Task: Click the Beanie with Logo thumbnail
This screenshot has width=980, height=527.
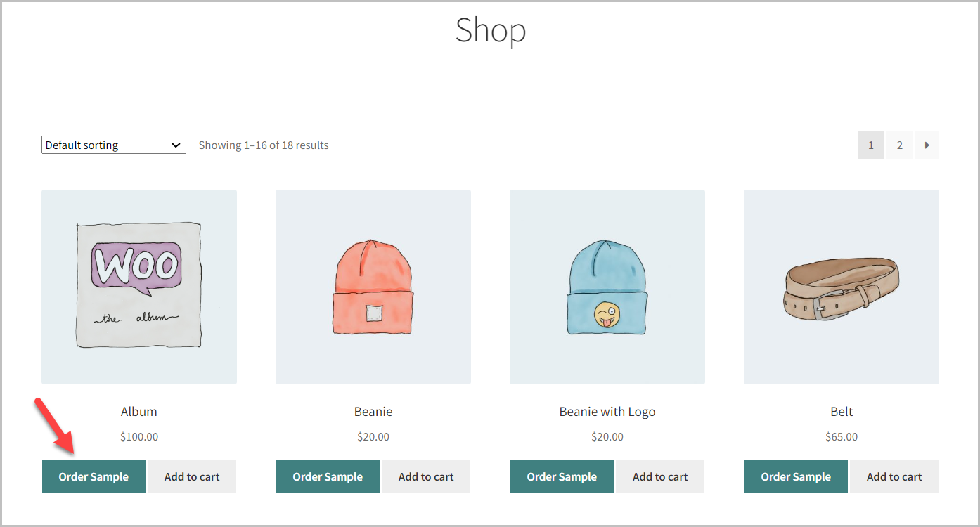Action: click(x=607, y=286)
